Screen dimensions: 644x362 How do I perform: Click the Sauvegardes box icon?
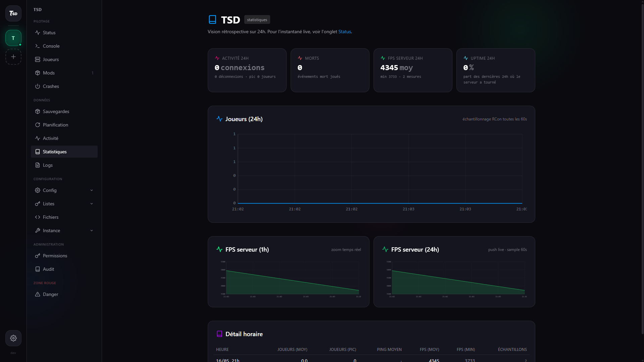tap(38, 111)
